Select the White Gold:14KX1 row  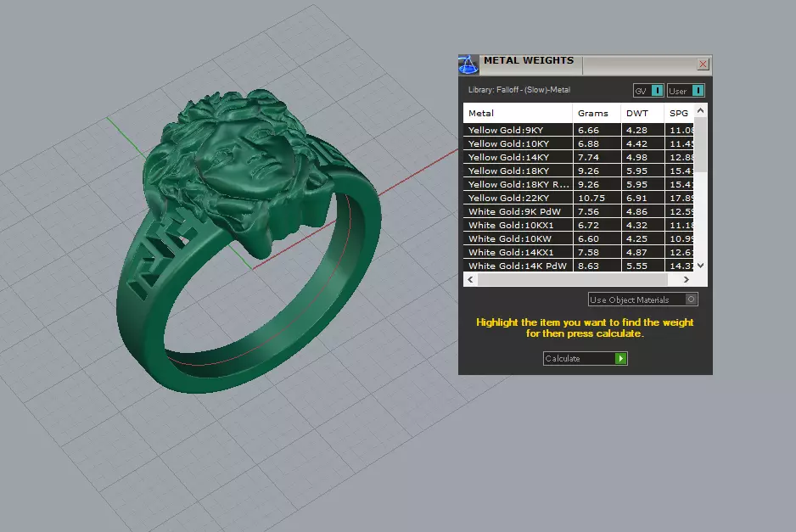[578, 252]
